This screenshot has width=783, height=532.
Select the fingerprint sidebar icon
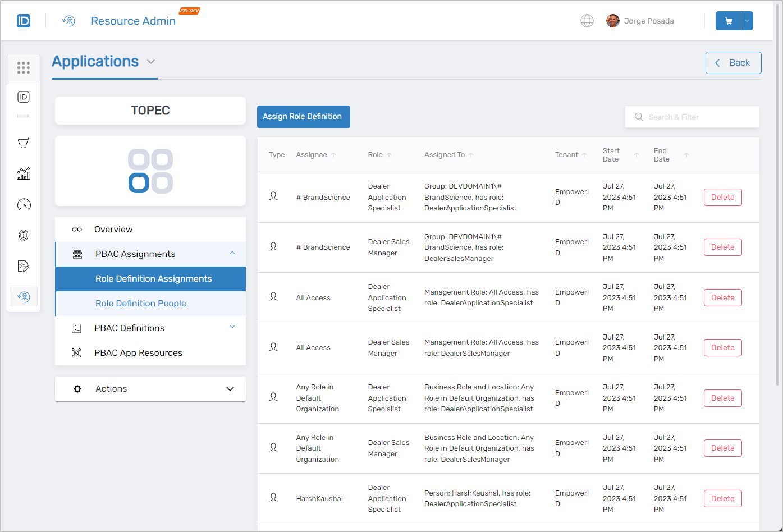coord(24,235)
